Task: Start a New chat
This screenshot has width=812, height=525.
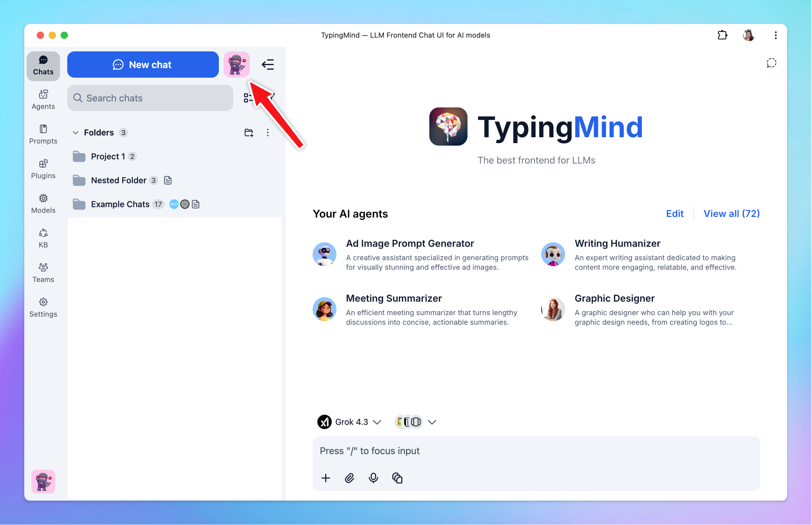Action: click(x=143, y=65)
